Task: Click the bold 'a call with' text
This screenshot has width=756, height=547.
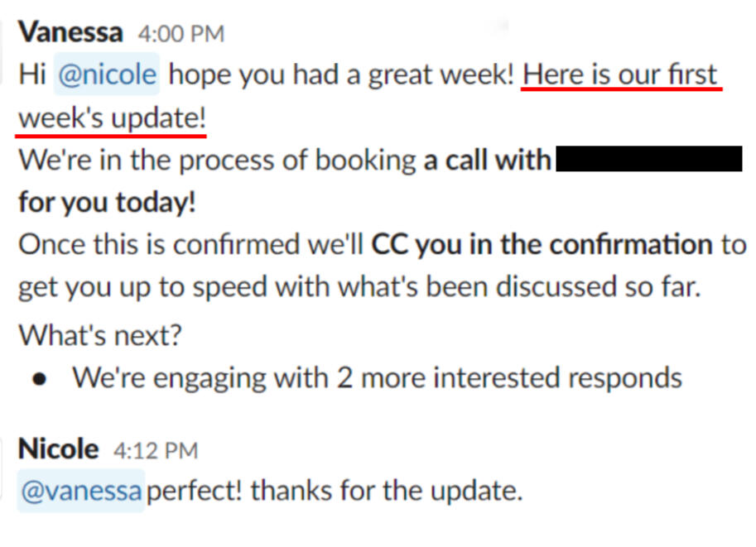Action: pos(488,160)
